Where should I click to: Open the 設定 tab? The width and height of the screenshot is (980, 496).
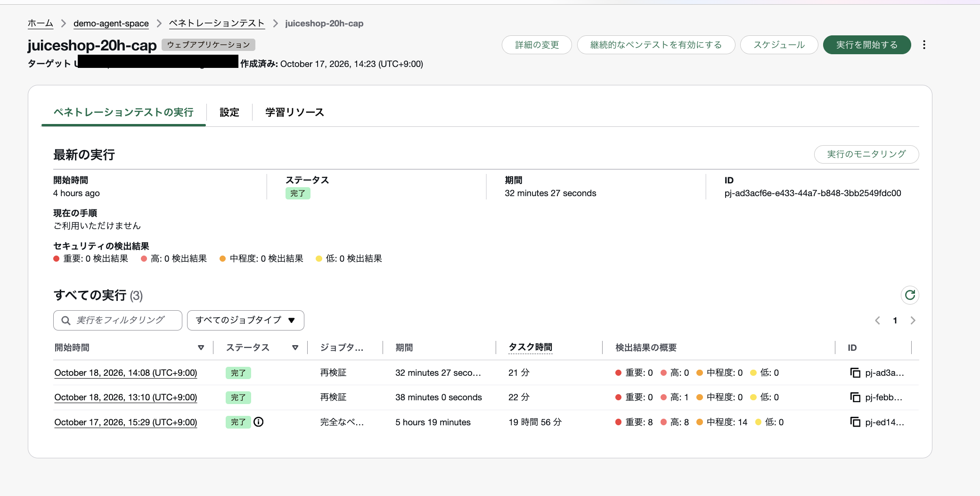pos(229,112)
